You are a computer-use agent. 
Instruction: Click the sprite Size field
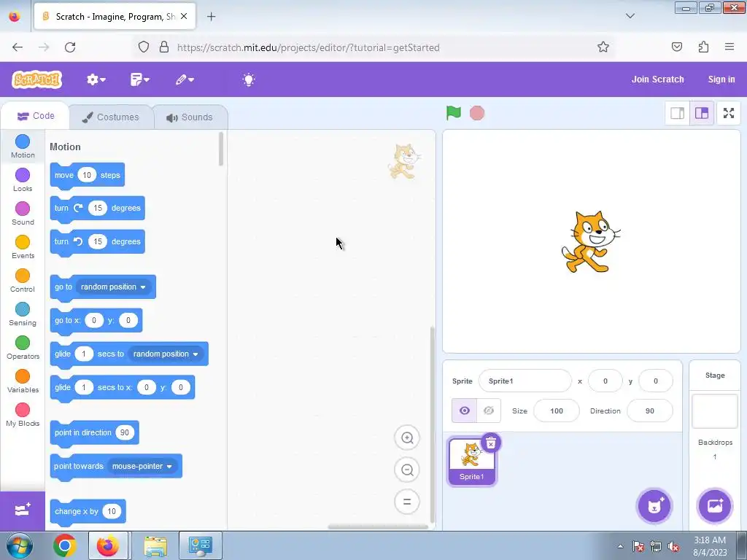(557, 411)
